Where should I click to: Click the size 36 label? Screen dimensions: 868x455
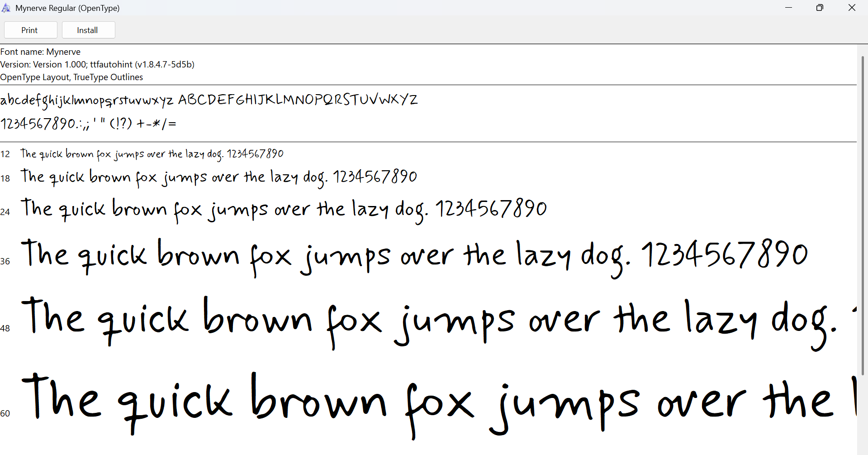click(x=5, y=261)
